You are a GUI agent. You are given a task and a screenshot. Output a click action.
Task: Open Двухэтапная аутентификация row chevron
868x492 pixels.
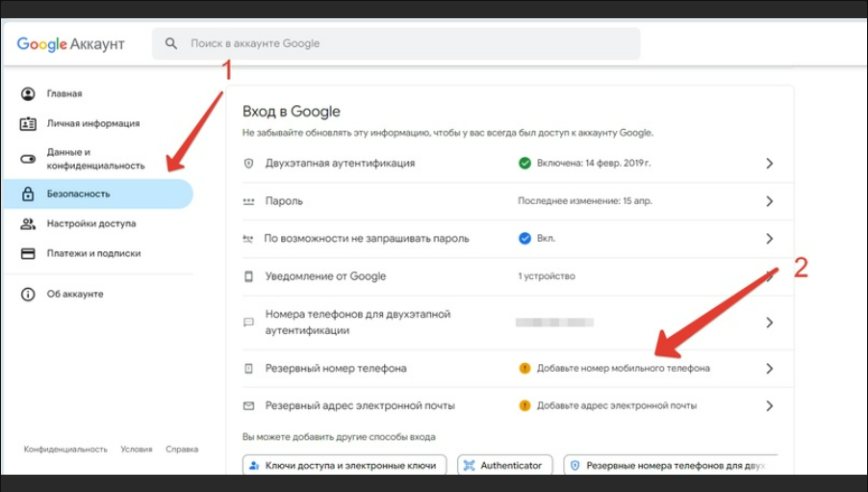point(770,164)
